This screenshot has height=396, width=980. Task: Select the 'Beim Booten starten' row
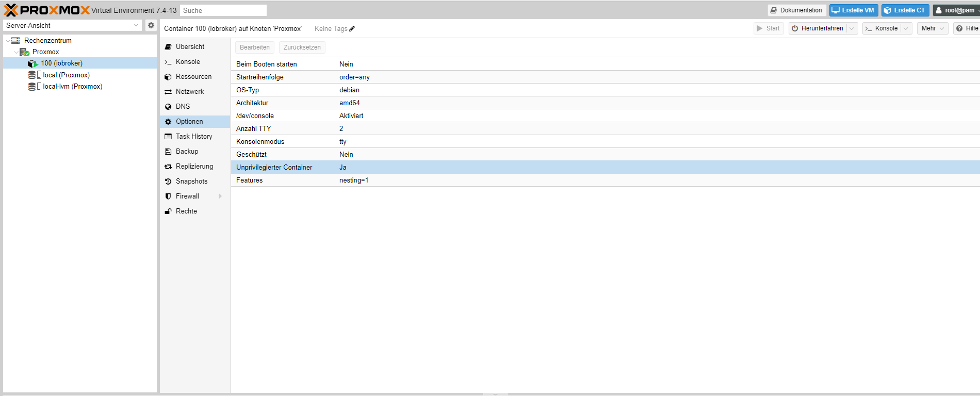[606, 64]
